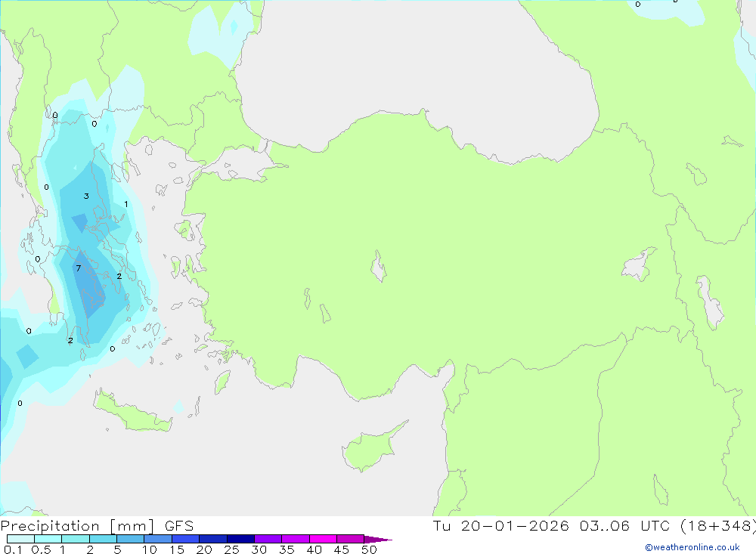Click the over-50 arrow tip of legend
This screenshot has width=756, height=554.
click(x=378, y=539)
